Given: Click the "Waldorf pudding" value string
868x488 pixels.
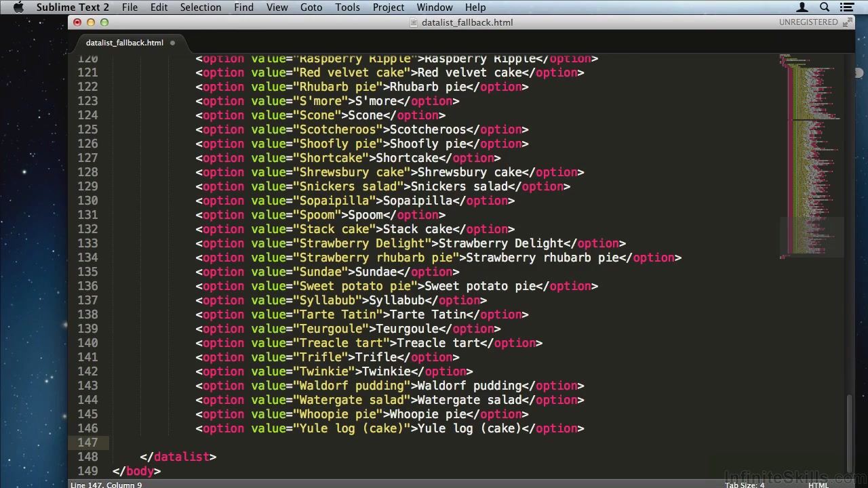Looking at the screenshot, I should tap(351, 386).
